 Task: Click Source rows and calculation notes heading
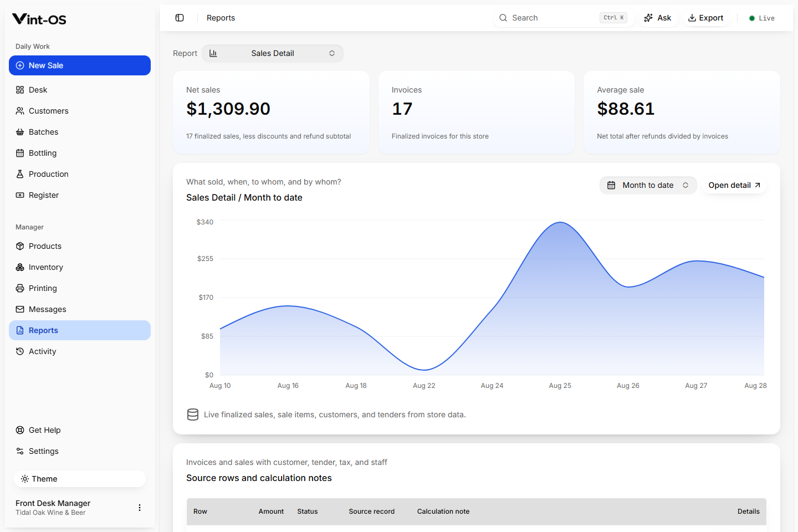point(259,478)
